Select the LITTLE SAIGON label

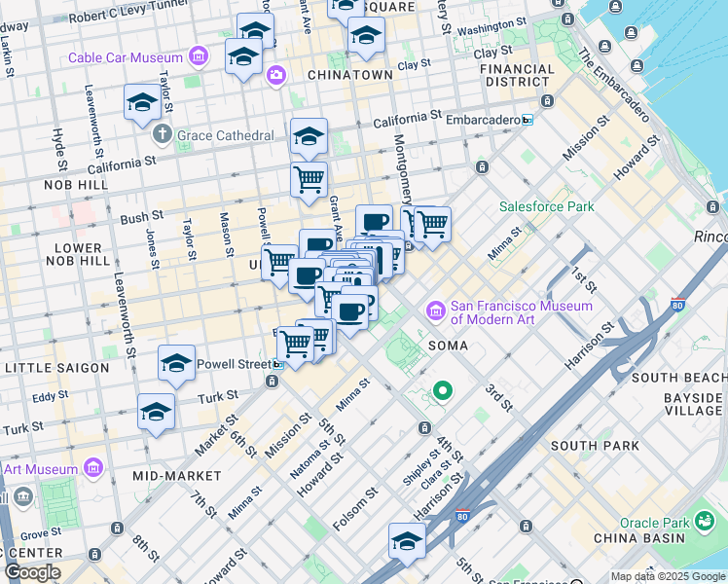tap(57, 368)
